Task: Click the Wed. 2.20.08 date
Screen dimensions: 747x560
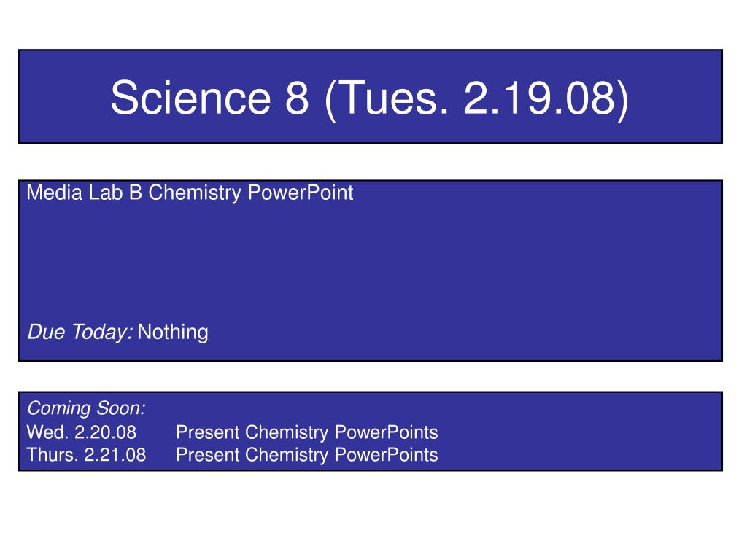Action: [x=82, y=432]
